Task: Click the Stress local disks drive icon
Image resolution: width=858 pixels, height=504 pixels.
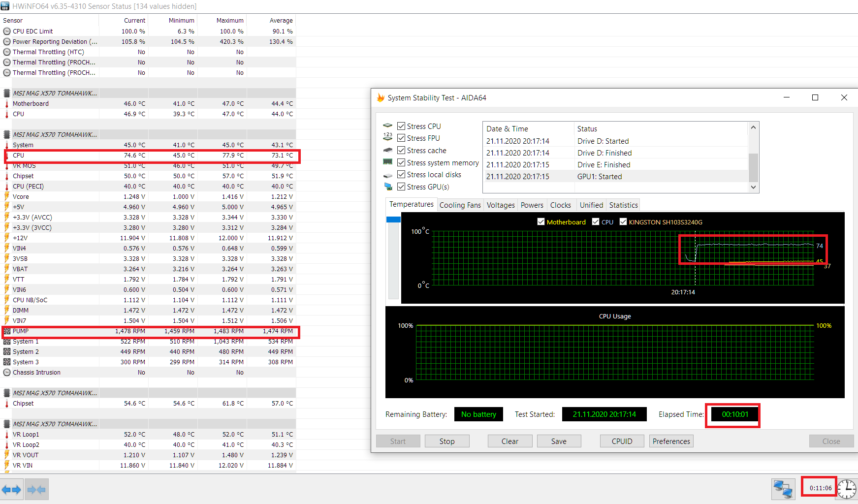Action: [x=388, y=174]
